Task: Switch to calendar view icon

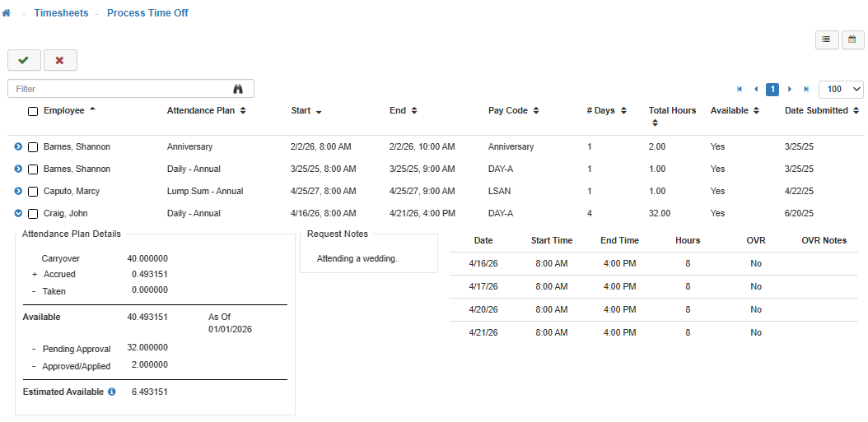Action: (x=852, y=40)
